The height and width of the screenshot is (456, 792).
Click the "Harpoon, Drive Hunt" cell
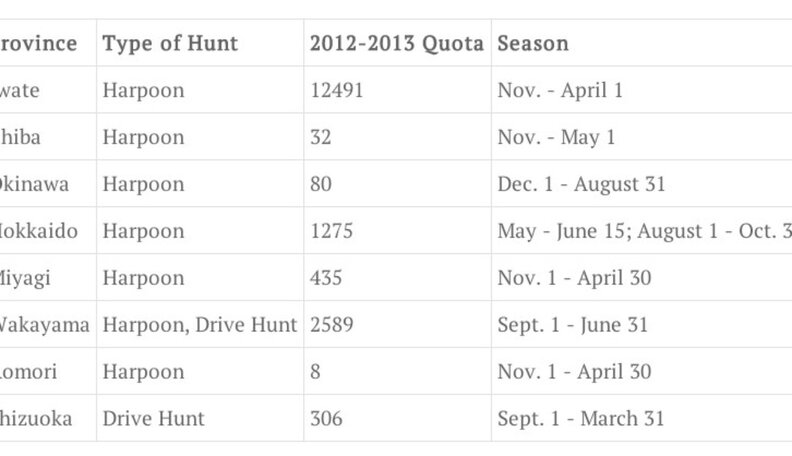pos(200,325)
